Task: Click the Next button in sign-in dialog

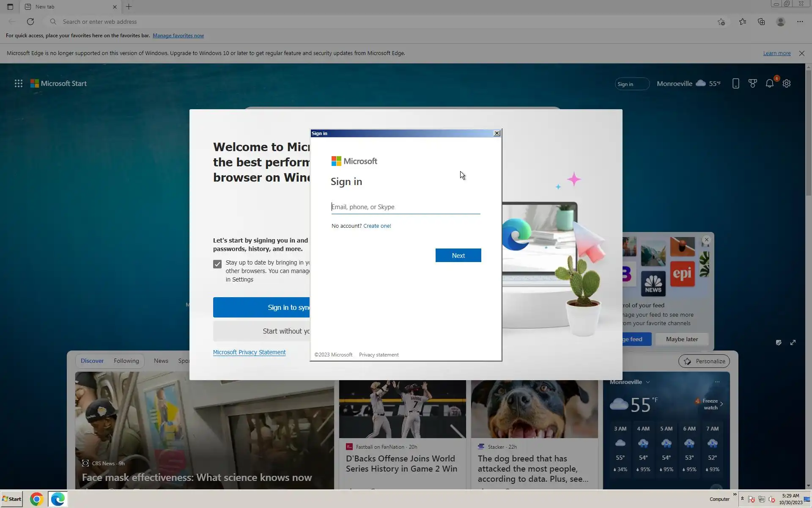Action: click(x=458, y=255)
